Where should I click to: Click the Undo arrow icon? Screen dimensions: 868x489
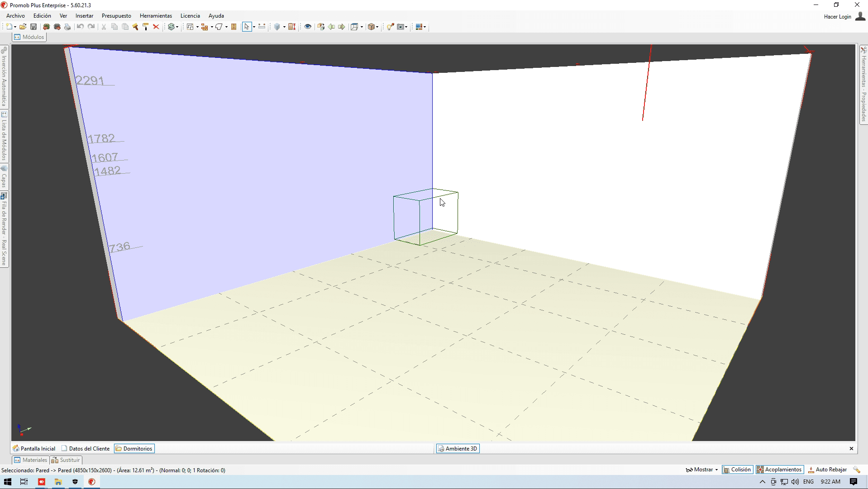click(80, 27)
